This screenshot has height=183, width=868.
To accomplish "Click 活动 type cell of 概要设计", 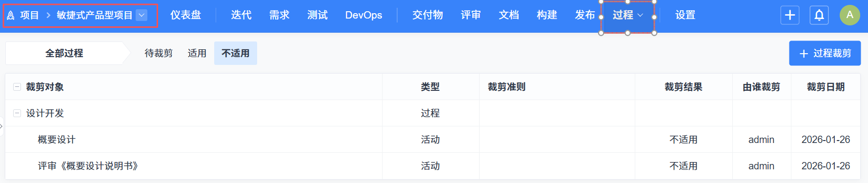I will 430,140.
